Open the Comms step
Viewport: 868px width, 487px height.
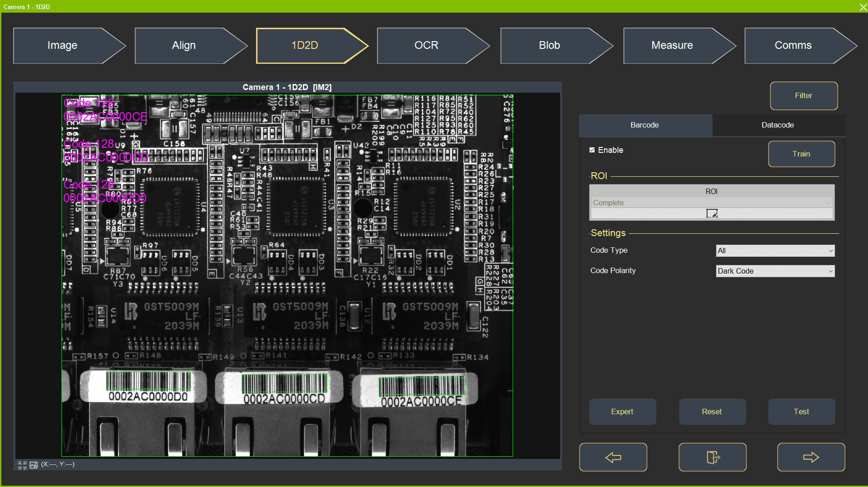coord(801,46)
